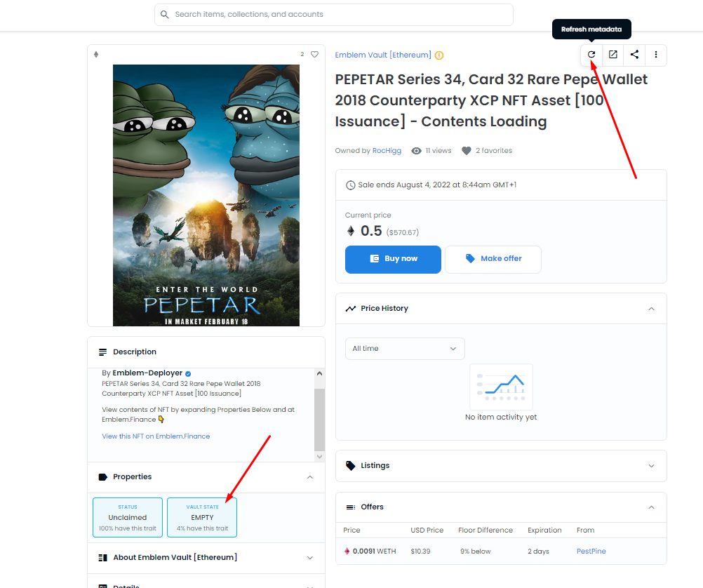Favorite the NFT with the heart icon
The width and height of the screenshot is (703, 588).
[315, 54]
